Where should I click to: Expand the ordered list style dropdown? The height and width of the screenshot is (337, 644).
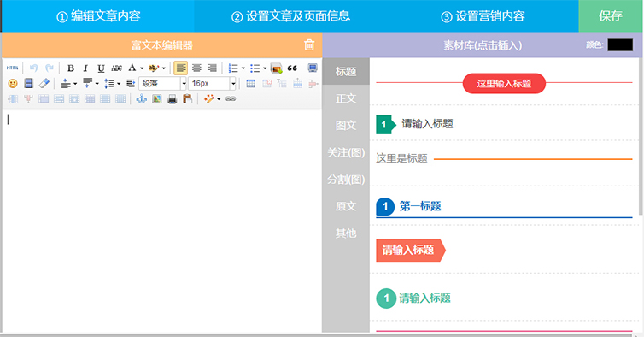pyautogui.click(x=243, y=68)
